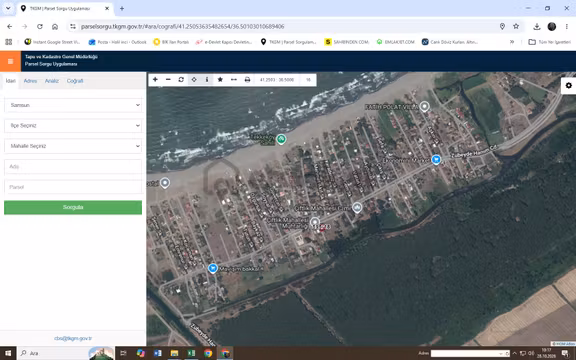Click the browser address bar URL

tap(183, 26)
